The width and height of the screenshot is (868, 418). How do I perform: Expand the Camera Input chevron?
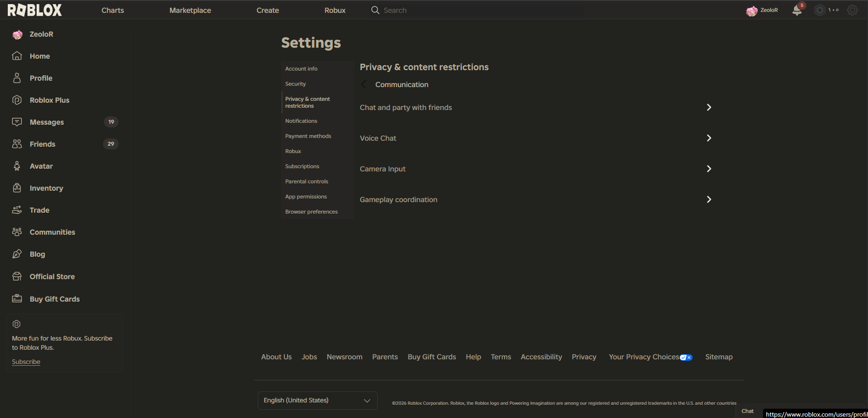709,169
